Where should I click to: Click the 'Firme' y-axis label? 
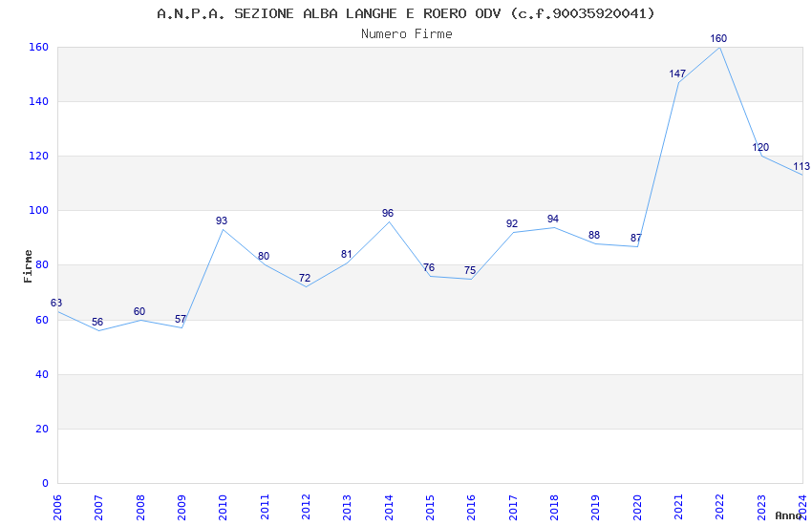(x=28, y=266)
